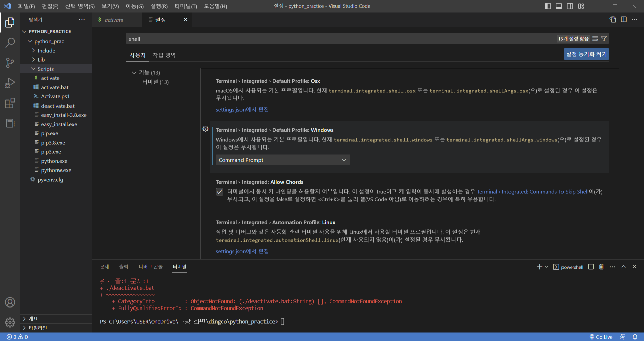Screen dimensions: 644x341
Task: Click settings.json link under Default Profile Osx
Action: [242, 110]
